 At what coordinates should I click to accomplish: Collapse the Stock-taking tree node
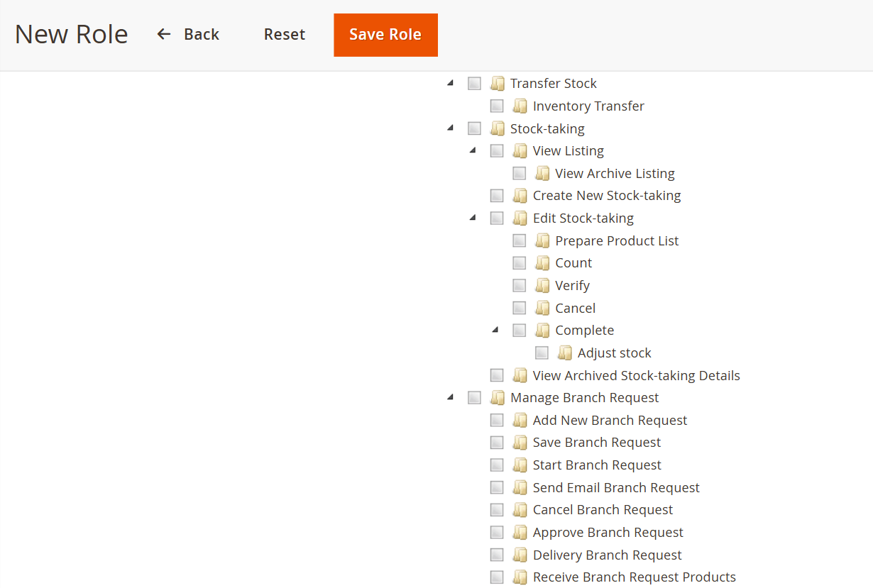[450, 128]
